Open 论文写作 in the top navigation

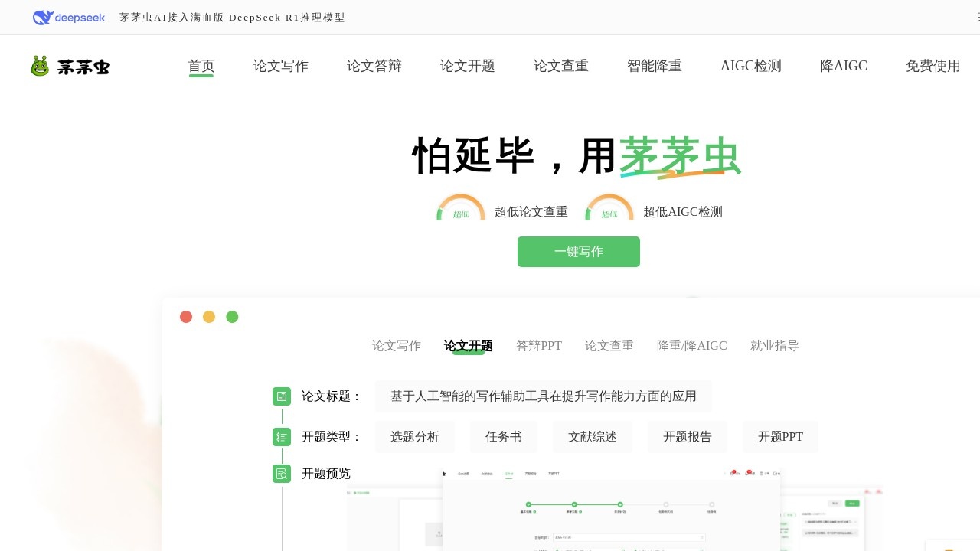(x=281, y=66)
